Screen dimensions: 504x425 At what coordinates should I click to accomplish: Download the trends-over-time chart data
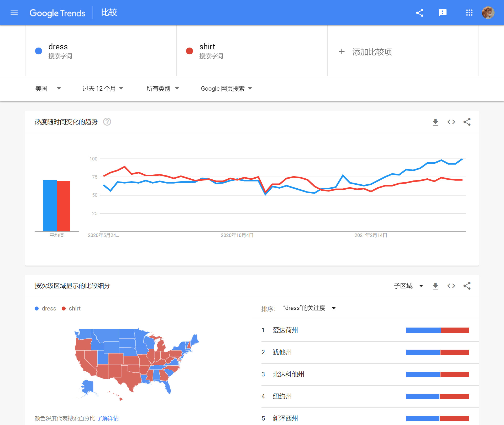coord(435,122)
